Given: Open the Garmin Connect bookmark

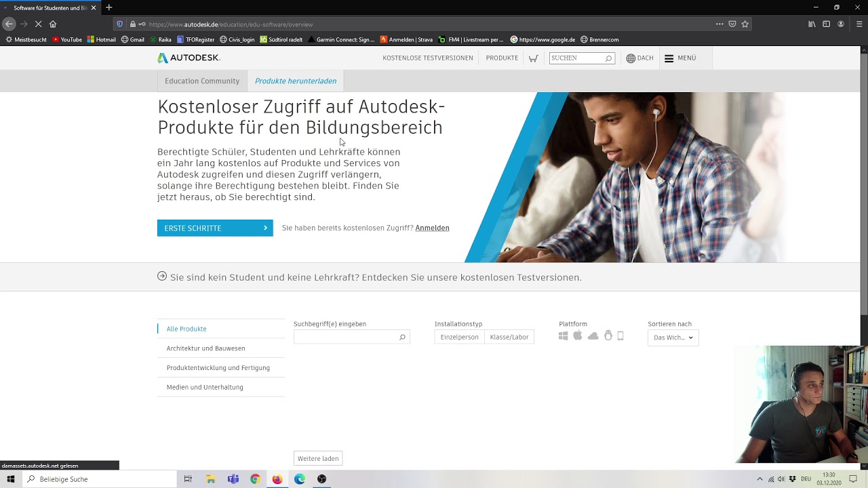Looking at the screenshot, I should [341, 39].
